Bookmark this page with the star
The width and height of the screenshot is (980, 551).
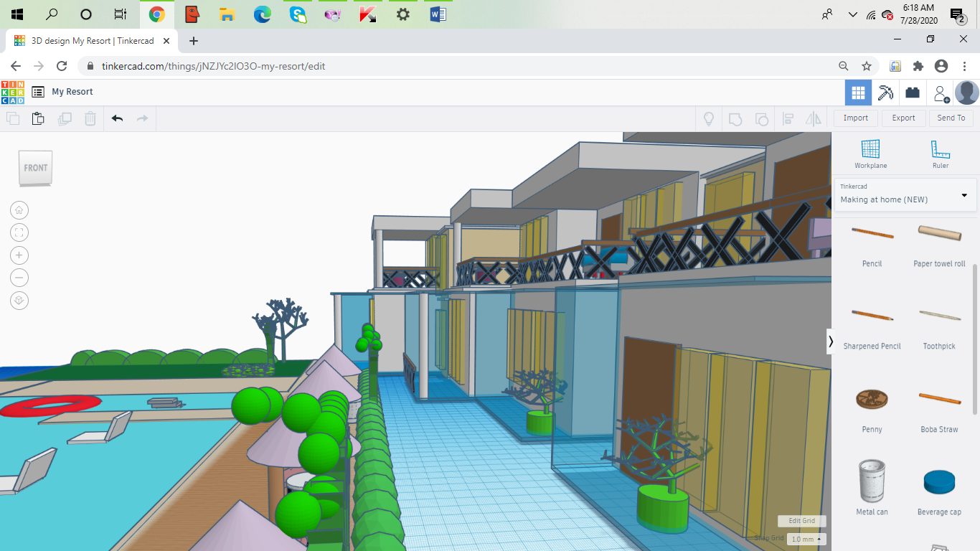(x=867, y=66)
